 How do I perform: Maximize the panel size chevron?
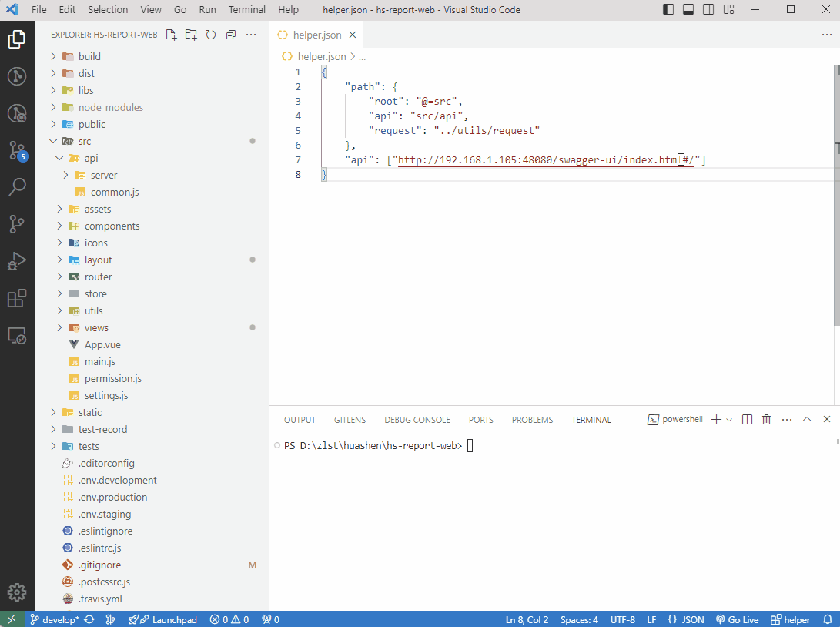click(807, 419)
